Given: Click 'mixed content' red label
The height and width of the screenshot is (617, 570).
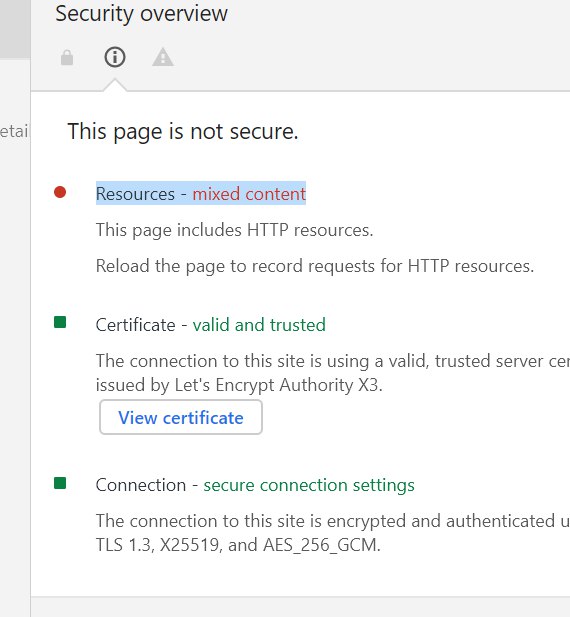Looking at the screenshot, I should pyautogui.click(x=249, y=194).
